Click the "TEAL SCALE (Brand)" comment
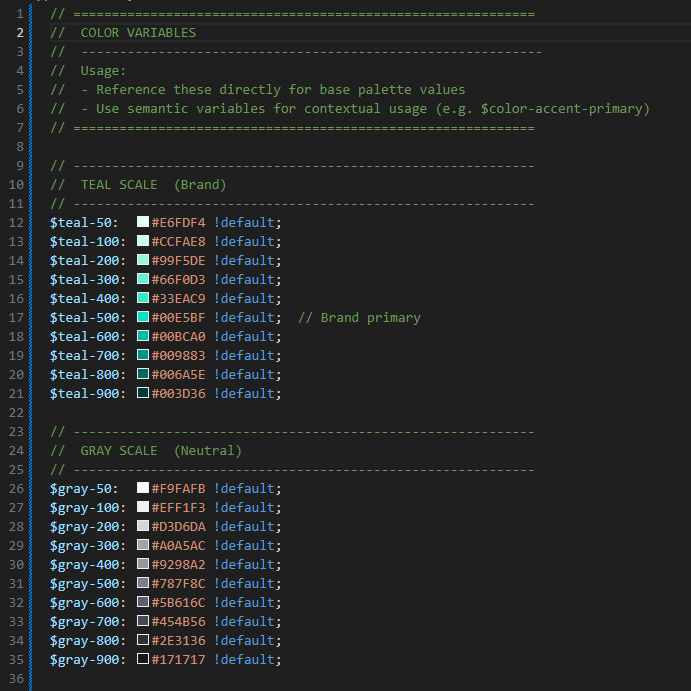 [153, 184]
